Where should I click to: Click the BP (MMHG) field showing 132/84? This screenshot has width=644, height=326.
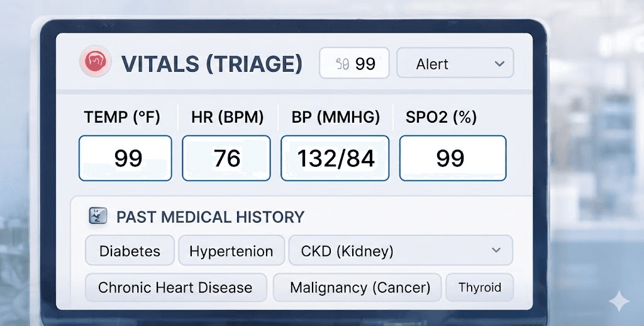pos(335,158)
